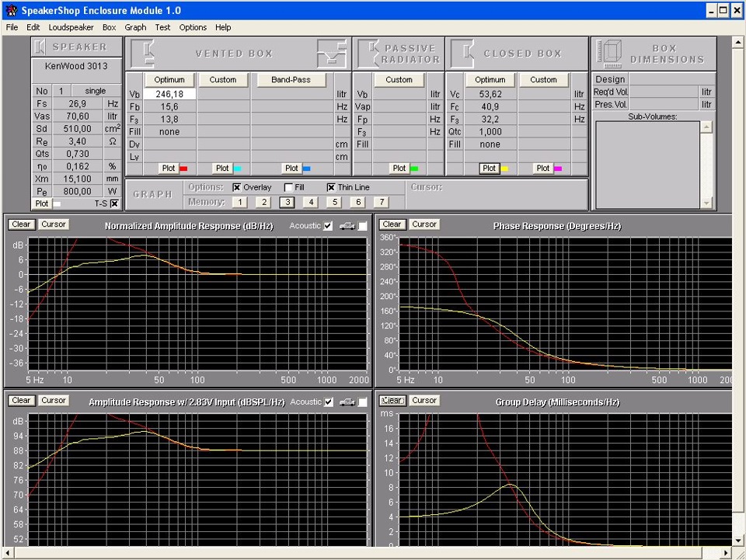Tick the car checkbox on the 2.83V Amplitude Response graph
Viewport: 746px width, 560px height.
363,402
